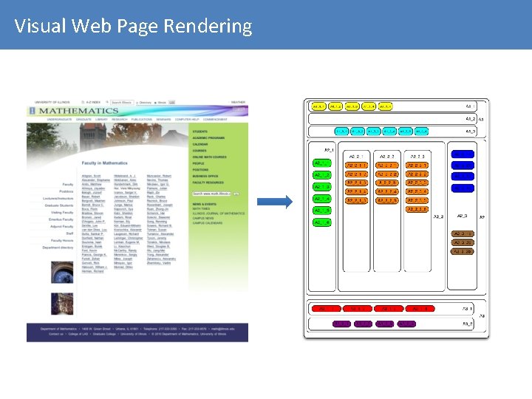
Task: Open the Research nav menu item
Action: point(120,120)
